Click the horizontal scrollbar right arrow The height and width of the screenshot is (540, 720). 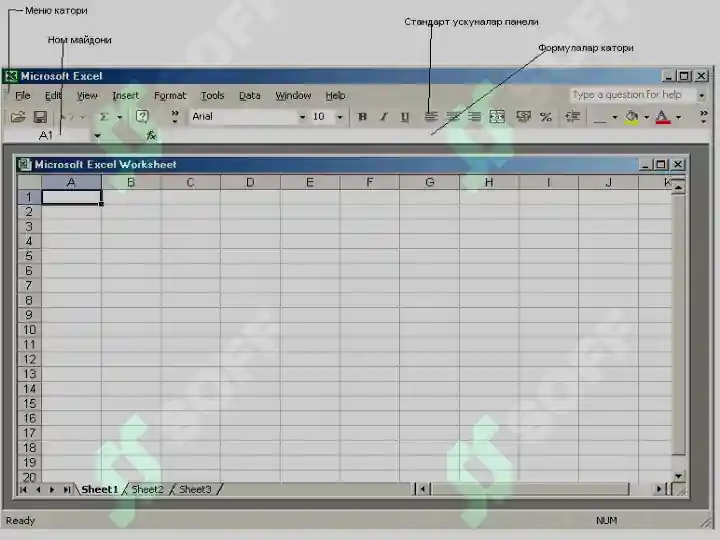click(659, 489)
